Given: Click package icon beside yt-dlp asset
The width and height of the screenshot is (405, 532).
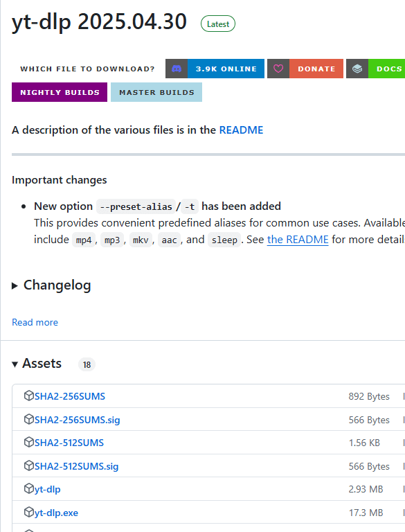Looking at the screenshot, I should click(29, 488).
